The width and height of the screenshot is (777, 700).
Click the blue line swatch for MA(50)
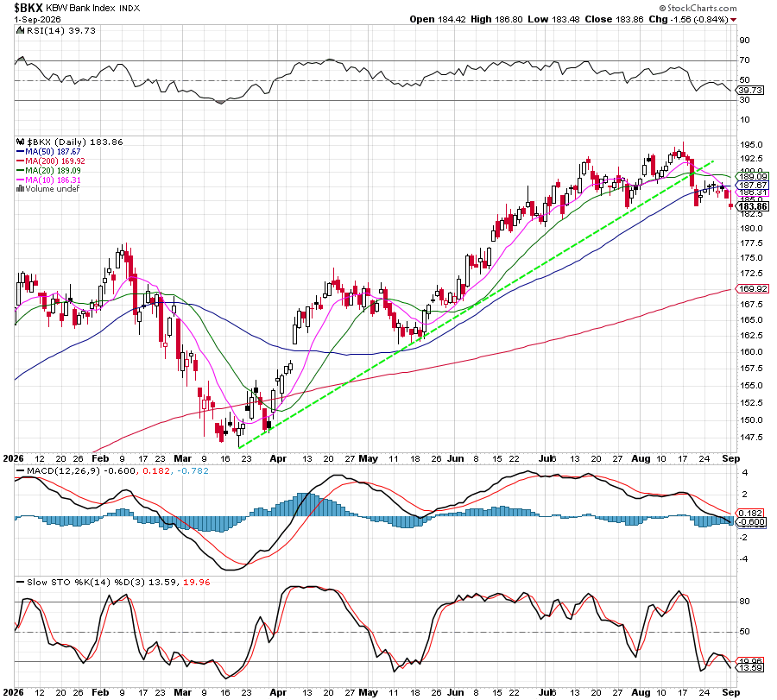pos(21,152)
